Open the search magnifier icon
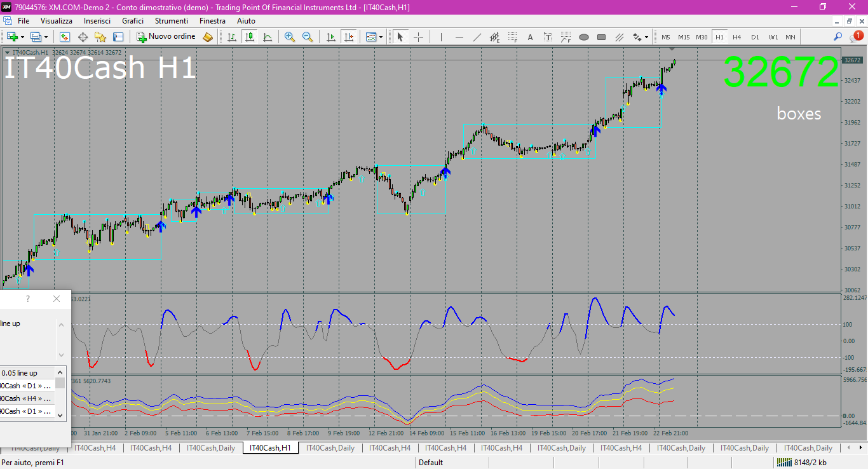Image resolution: width=868 pixels, height=469 pixels. (x=838, y=37)
